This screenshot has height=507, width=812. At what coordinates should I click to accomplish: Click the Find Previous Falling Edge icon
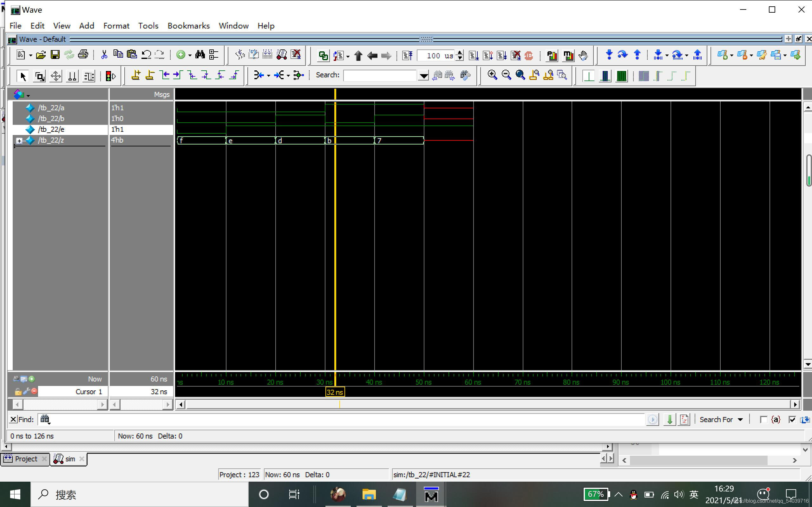(192, 75)
